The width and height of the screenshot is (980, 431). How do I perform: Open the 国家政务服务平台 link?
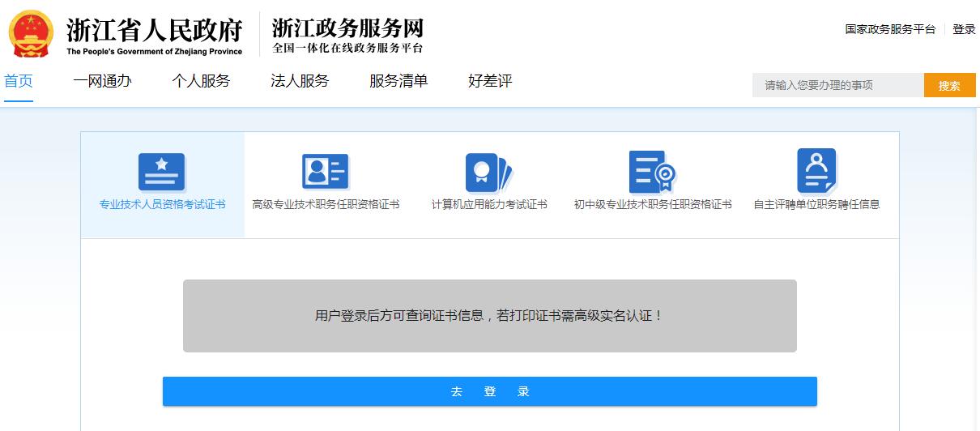tap(890, 29)
